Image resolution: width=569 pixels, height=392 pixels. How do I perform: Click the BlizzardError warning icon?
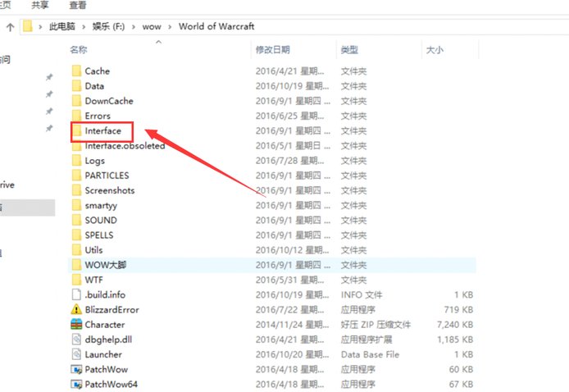76,310
